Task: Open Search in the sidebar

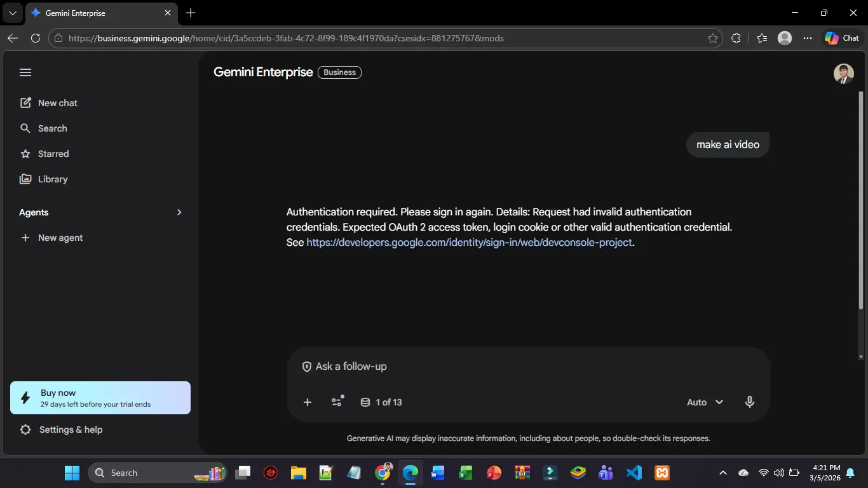Action: pyautogui.click(x=43, y=128)
